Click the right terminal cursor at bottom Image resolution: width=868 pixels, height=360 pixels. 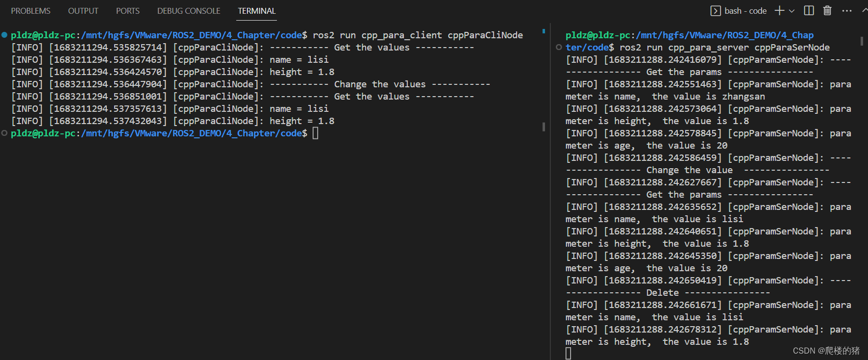[569, 353]
